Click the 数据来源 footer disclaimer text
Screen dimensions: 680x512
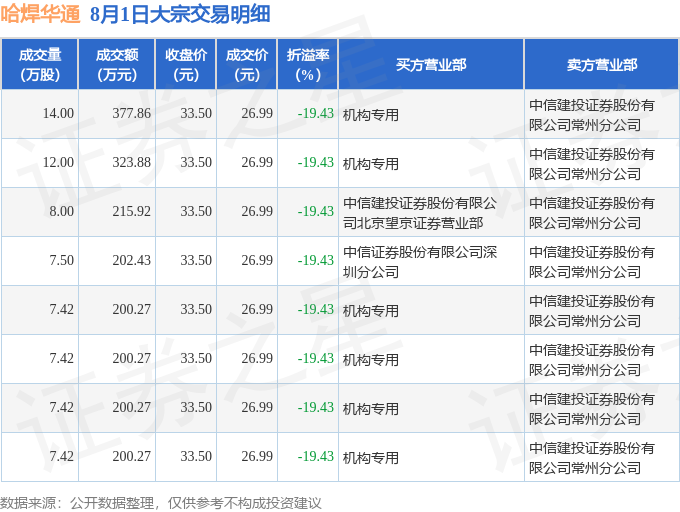pyautogui.click(x=161, y=503)
